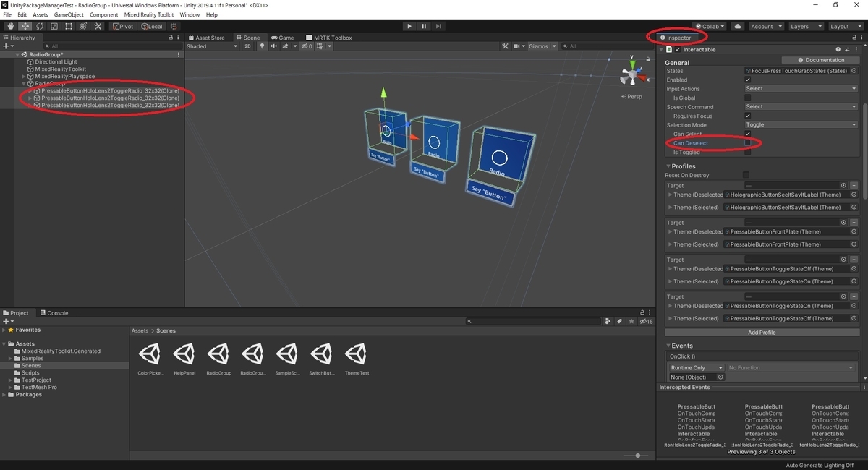The image size is (868, 470).
Task: Select the Rect Transform tool
Action: coord(68,27)
